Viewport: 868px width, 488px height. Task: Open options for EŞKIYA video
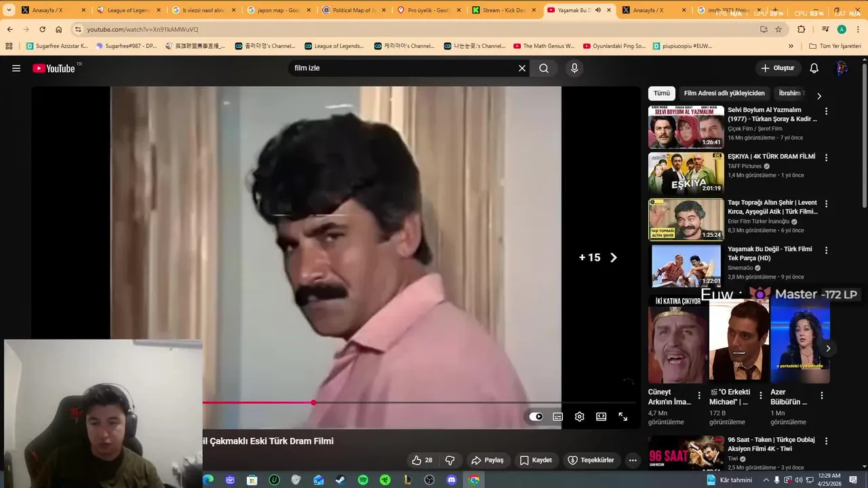click(826, 157)
